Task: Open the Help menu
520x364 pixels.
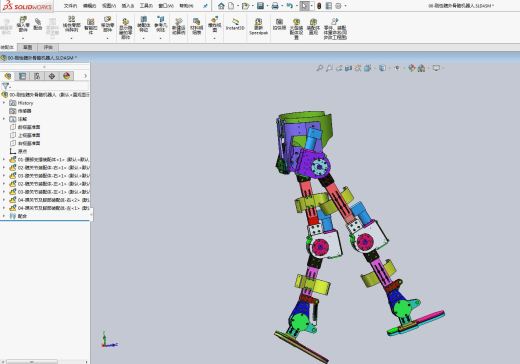Action: 186,6
